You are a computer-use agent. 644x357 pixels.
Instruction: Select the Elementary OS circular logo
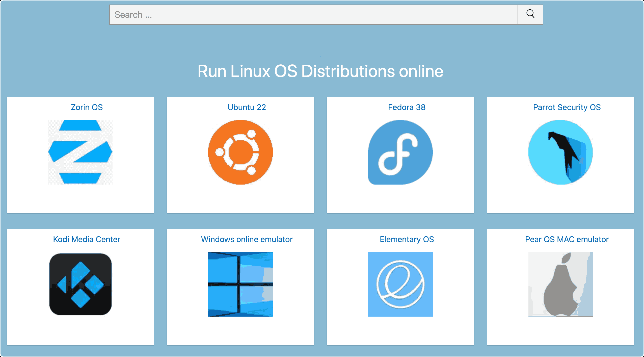click(x=400, y=284)
